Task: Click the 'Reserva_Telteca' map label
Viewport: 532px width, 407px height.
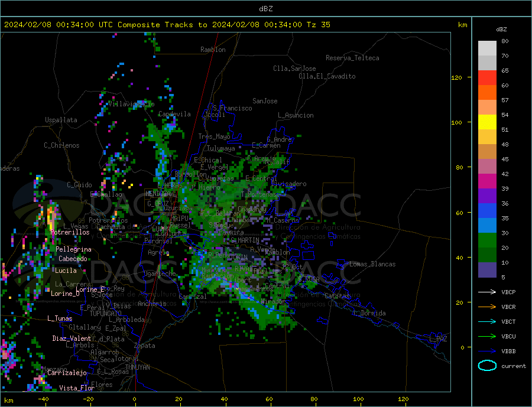Action: tap(352, 58)
